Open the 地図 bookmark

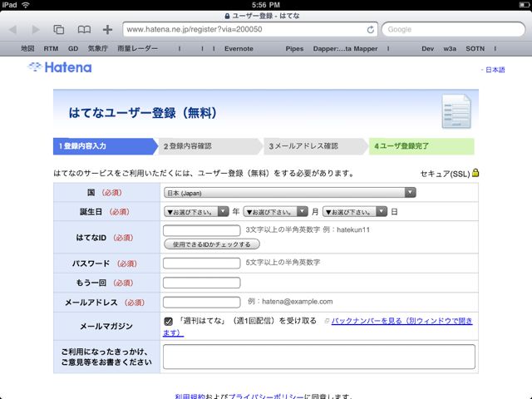coord(27,48)
